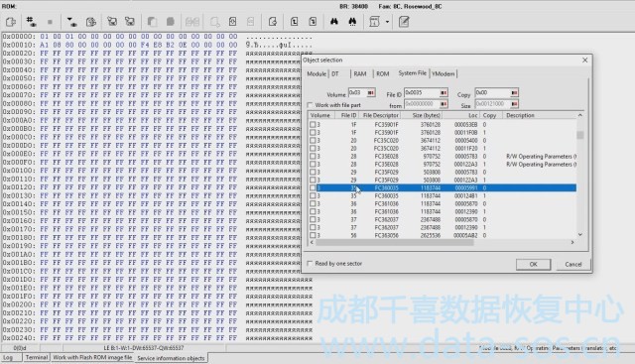Click the binoculars Find icon

pyautogui.click(x=334, y=22)
